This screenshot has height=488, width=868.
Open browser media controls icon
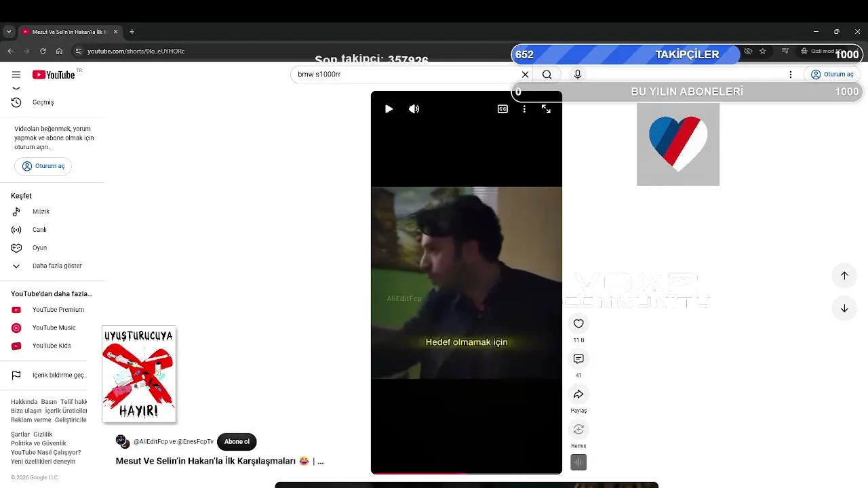[785, 51]
